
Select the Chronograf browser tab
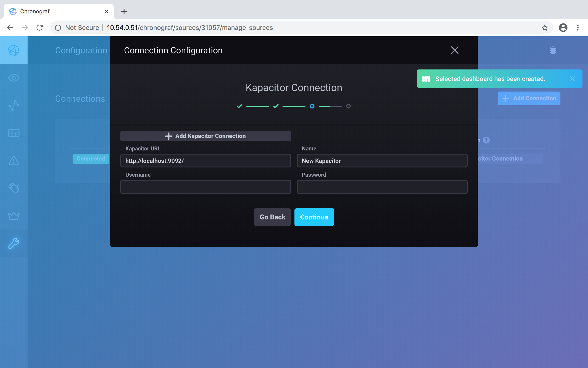click(59, 11)
